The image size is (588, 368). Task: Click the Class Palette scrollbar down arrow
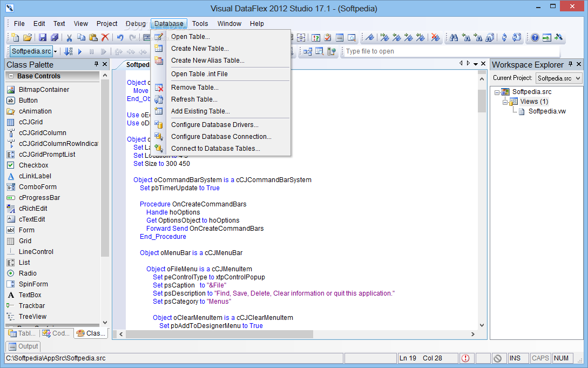click(x=105, y=323)
